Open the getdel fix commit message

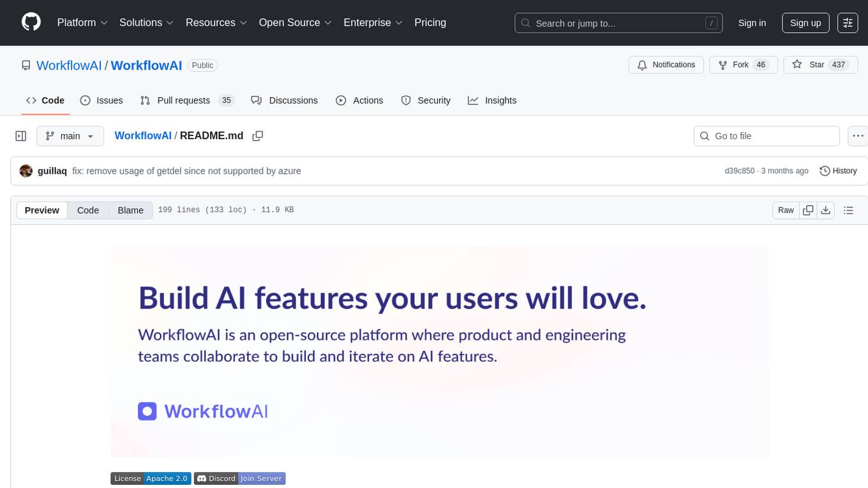186,171
